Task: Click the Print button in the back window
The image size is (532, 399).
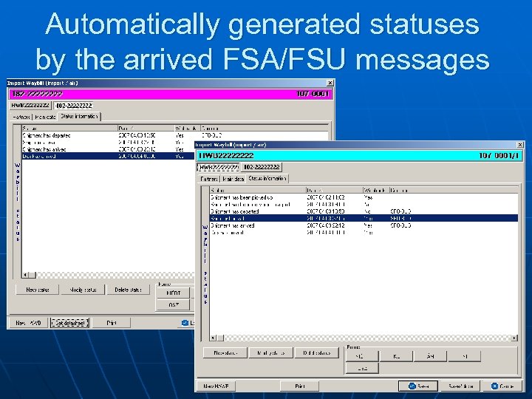Action: pos(112,323)
